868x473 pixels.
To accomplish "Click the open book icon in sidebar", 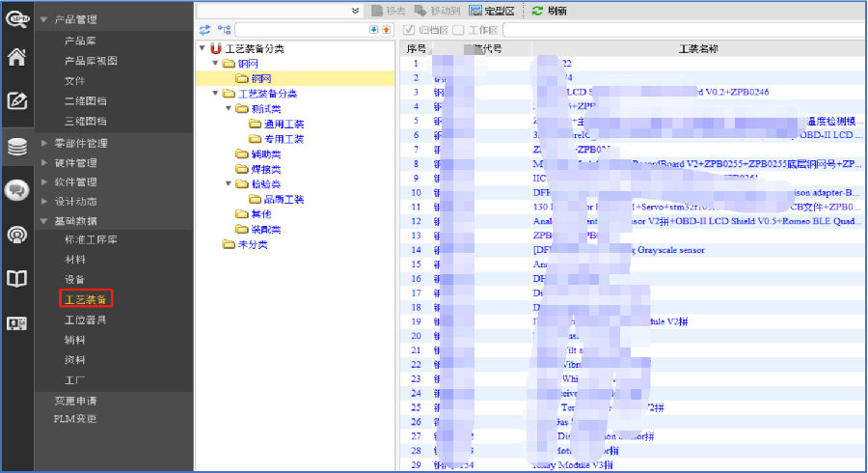I will [16, 279].
